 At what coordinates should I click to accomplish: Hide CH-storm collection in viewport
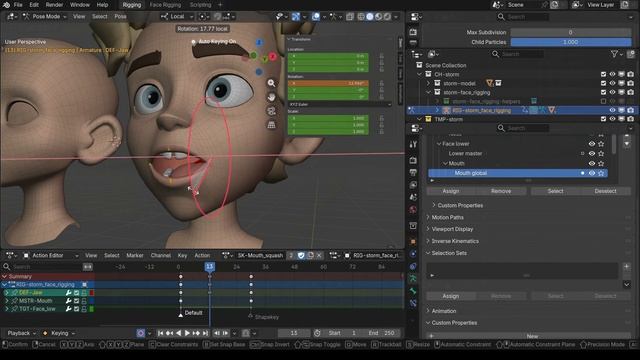(x=612, y=74)
